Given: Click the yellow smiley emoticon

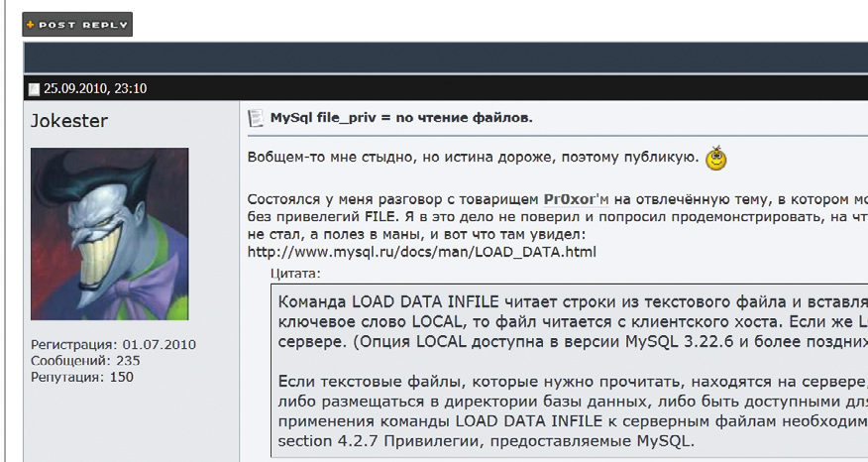Looking at the screenshot, I should coord(715,157).
